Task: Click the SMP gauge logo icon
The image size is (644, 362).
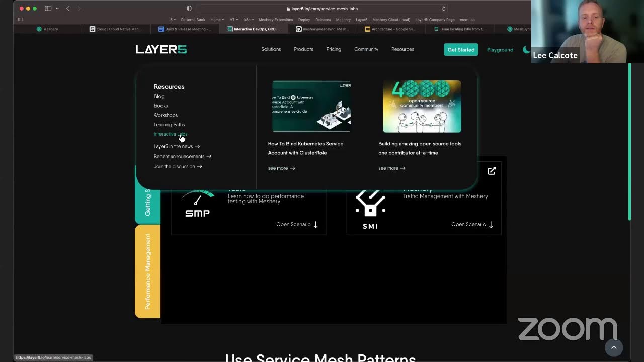Action: click(x=197, y=203)
